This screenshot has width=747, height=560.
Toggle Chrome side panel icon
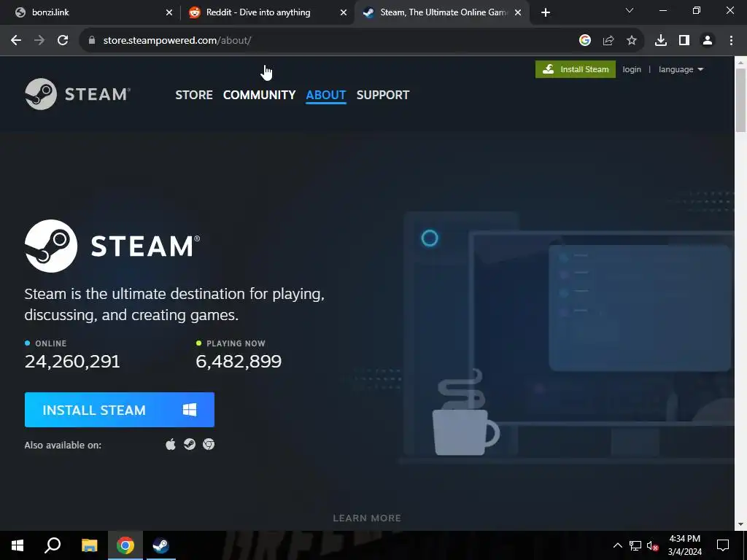684,41
